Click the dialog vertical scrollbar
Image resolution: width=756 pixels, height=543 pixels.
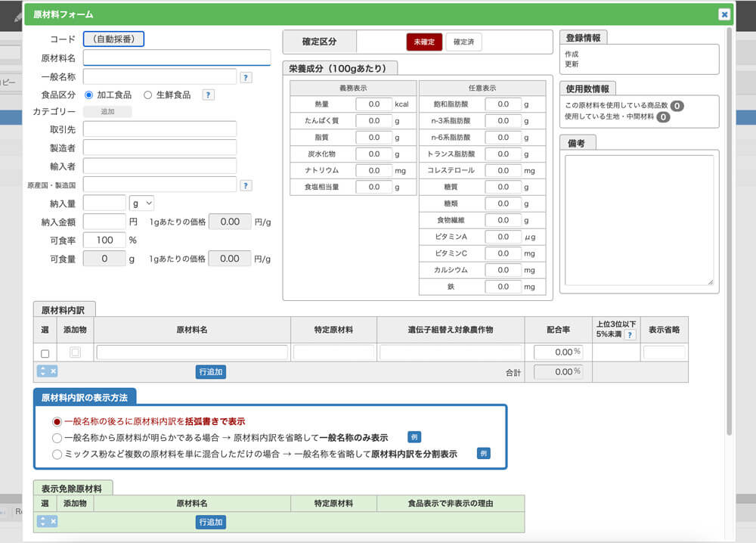click(730, 231)
